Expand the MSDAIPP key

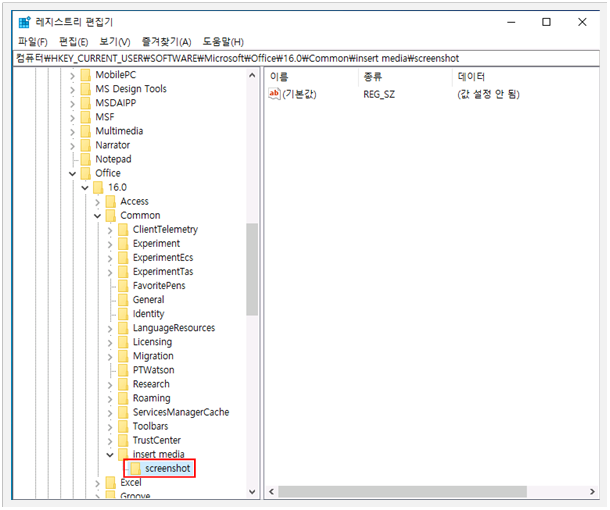coord(72,103)
